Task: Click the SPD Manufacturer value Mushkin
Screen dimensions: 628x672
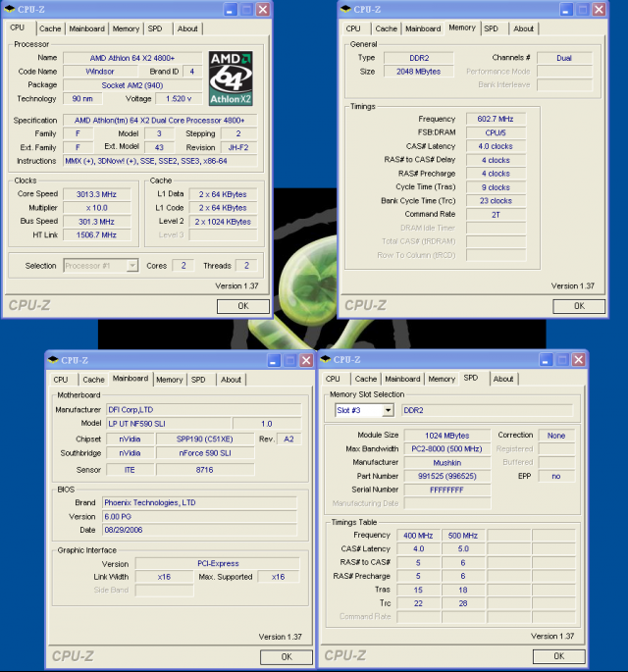Action: point(447,463)
